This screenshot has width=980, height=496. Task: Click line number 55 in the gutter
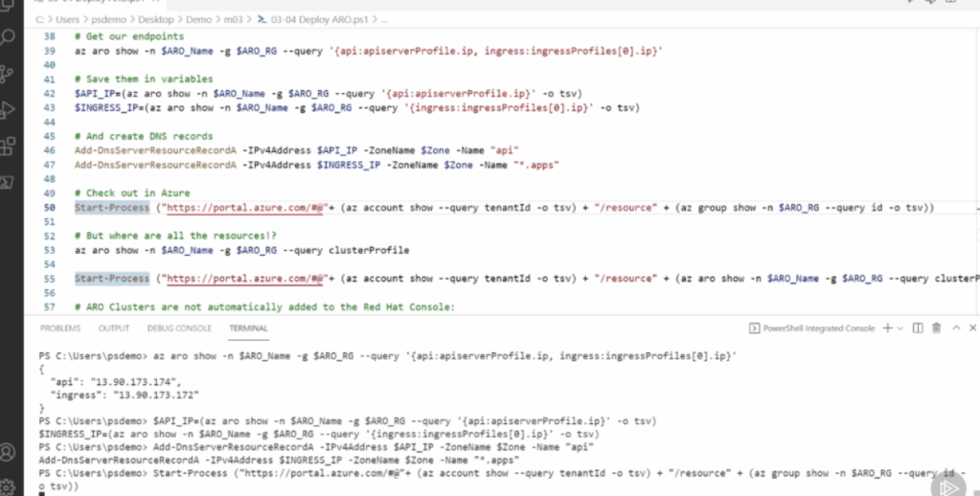click(x=50, y=279)
